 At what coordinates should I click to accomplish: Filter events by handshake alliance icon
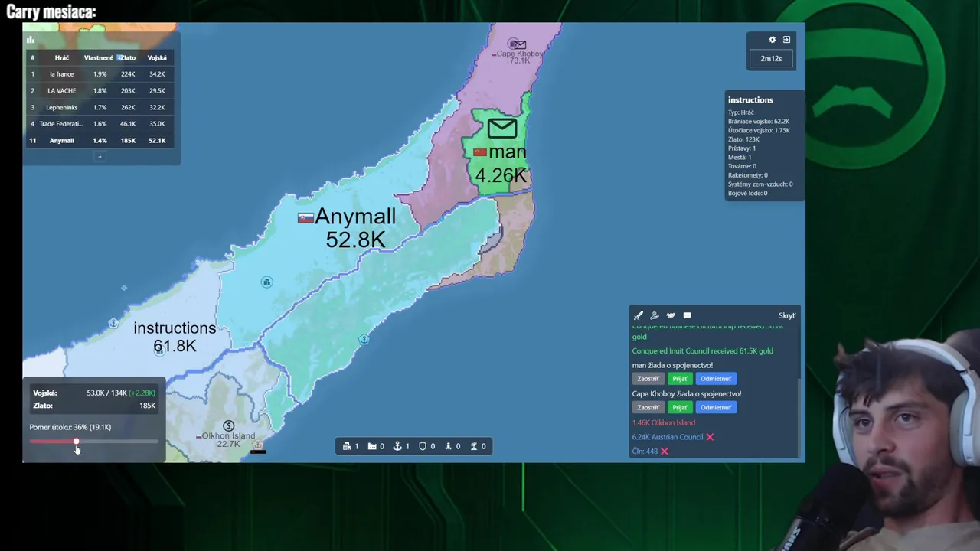[671, 315]
